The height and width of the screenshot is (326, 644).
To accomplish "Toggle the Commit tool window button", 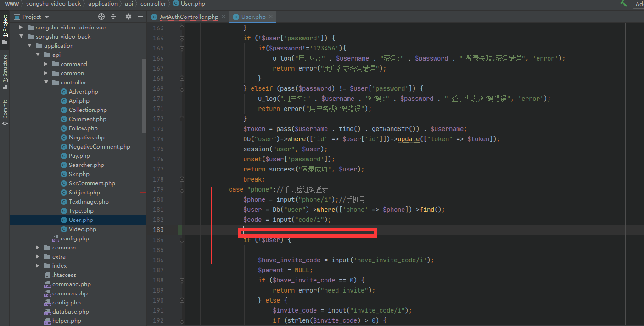I will [5, 113].
